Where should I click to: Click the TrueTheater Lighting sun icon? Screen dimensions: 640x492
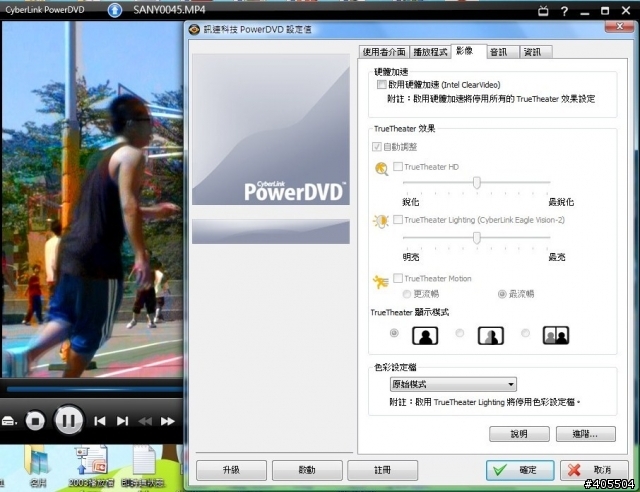380,221
